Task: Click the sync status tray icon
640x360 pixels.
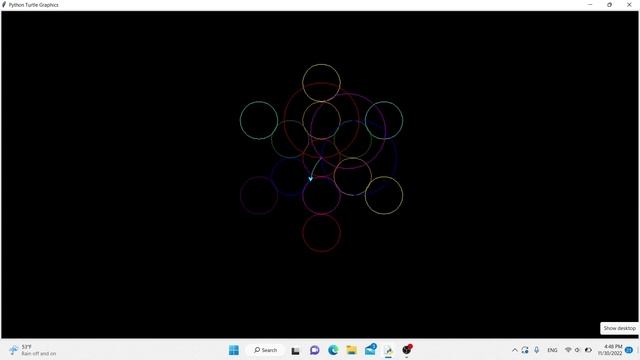Action: pyautogui.click(x=525, y=350)
